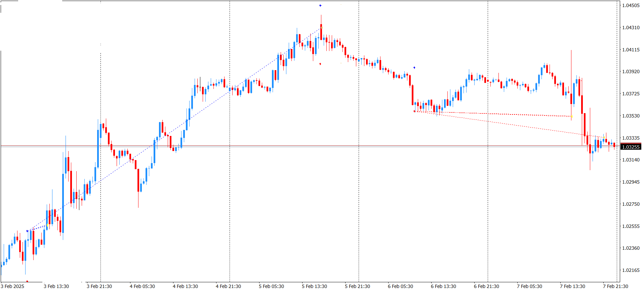Image resolution: width=644 pixels, height=291 pixels.
Task: Click the blue arrow marker above the 5 Feb peak
Action: 320,5
